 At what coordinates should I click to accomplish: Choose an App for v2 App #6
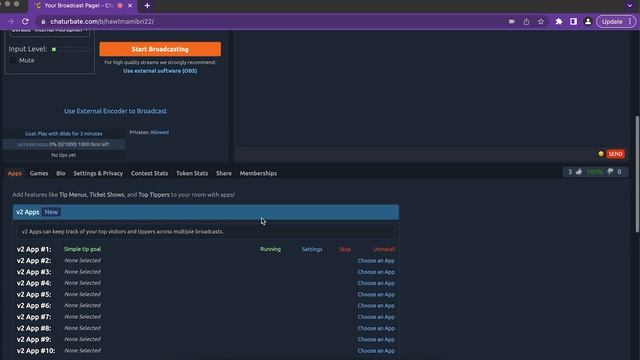coord(376,306)
